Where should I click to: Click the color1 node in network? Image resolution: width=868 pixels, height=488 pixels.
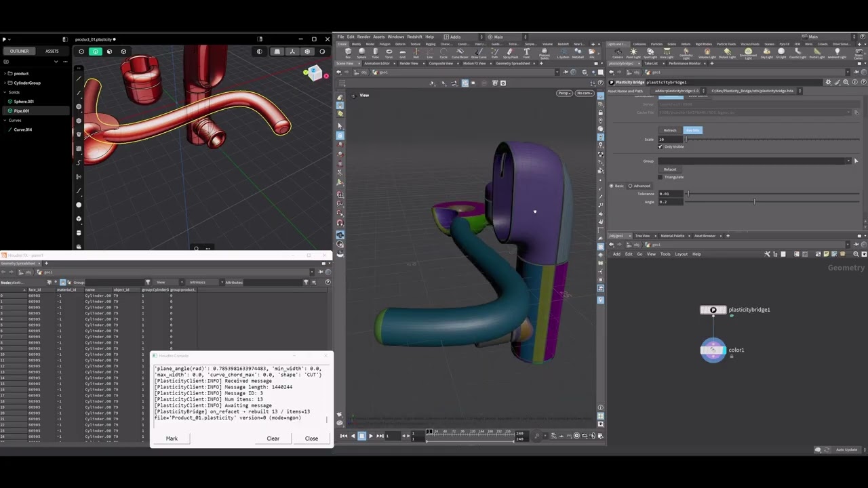pos(713,350)
